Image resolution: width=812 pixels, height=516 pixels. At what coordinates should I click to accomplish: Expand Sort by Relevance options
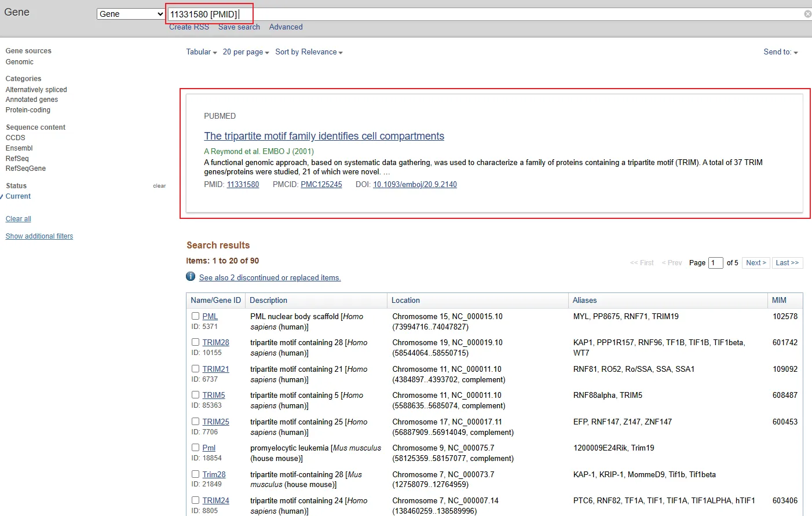pyautogui.click(x=309, y=52)
